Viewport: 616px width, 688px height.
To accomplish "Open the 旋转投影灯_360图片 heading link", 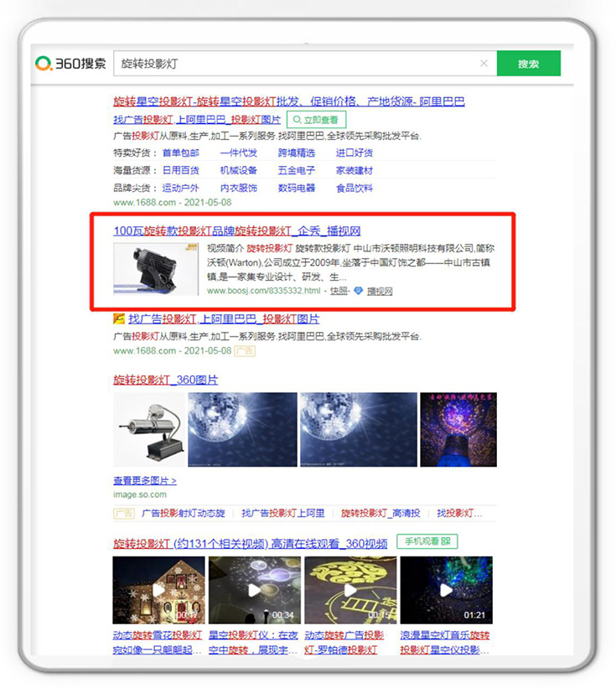I will pos(166,380).
